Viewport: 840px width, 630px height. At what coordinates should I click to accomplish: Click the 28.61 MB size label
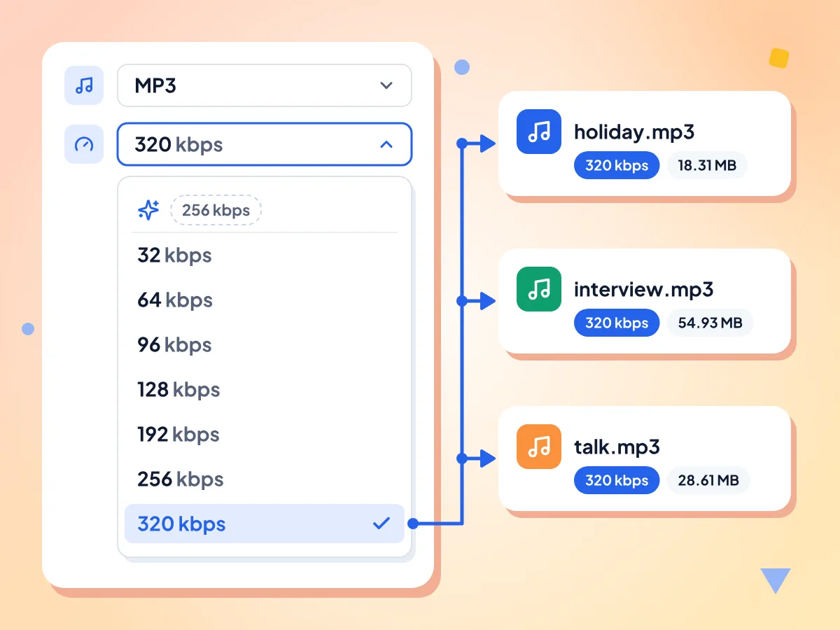point(708,480)
